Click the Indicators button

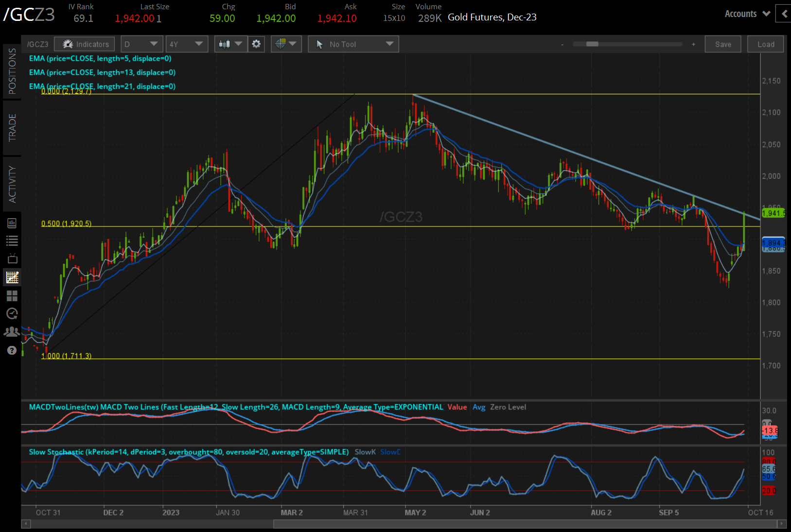click(x=84, y=44)
